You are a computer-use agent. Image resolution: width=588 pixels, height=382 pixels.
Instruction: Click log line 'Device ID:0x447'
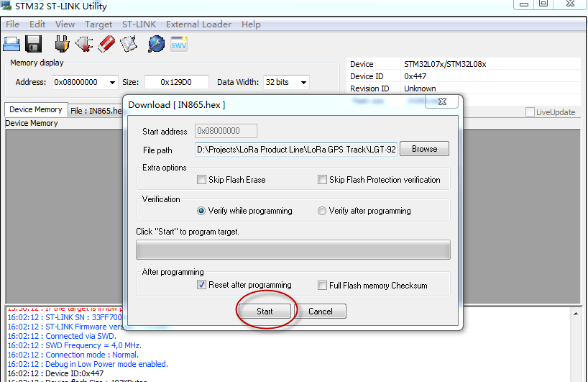pos(55,373)
